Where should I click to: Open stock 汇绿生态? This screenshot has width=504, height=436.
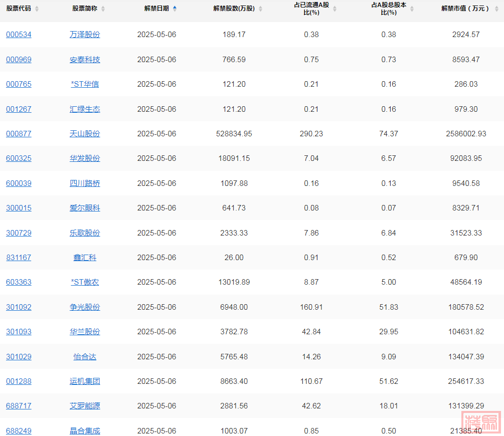click(85, 109)
